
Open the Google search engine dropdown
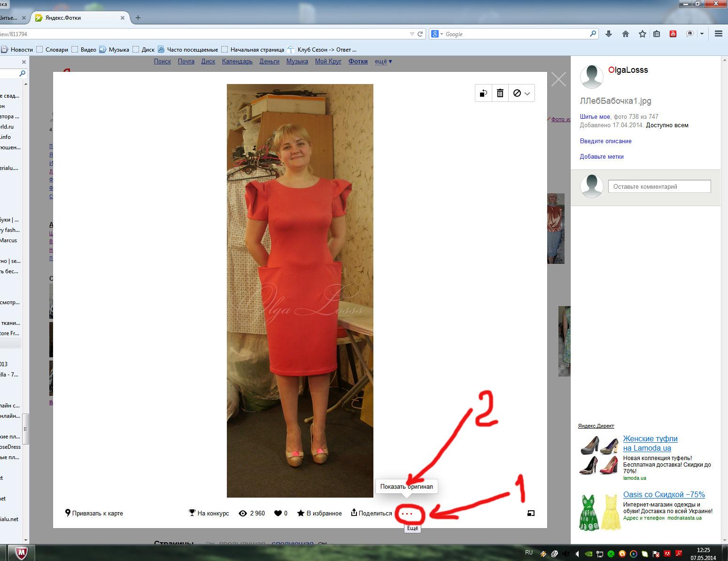(x=437, y=34)
